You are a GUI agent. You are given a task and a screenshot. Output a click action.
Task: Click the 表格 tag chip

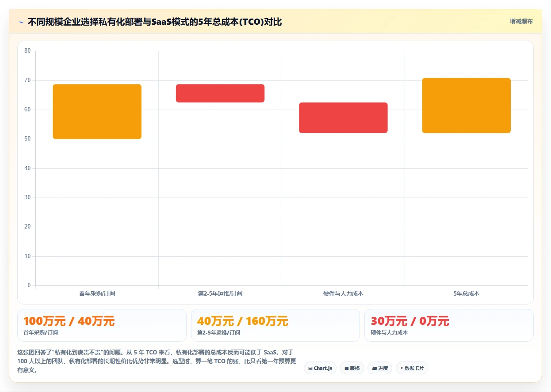pos(352,368)
